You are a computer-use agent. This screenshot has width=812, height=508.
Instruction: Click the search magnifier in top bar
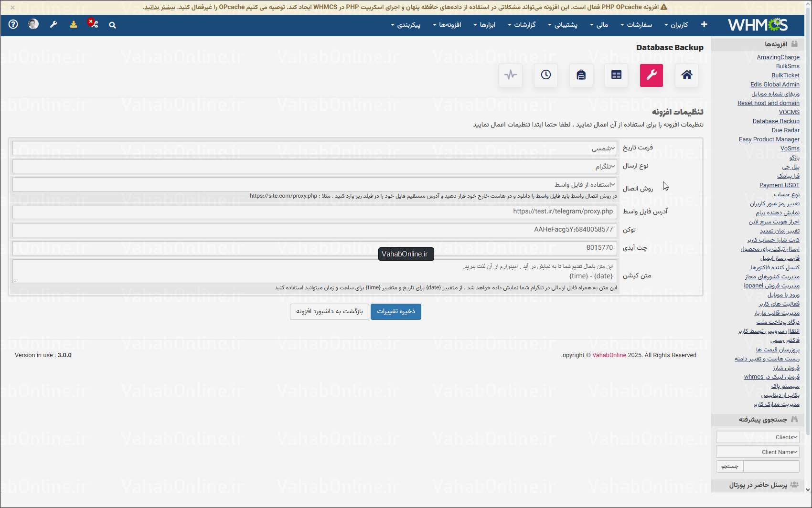pyautogui.click(x=112, y=25)
